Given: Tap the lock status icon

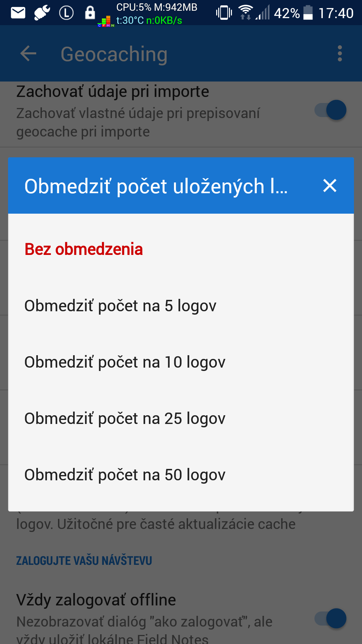Looking at the screenshot, I should [90, 13].
